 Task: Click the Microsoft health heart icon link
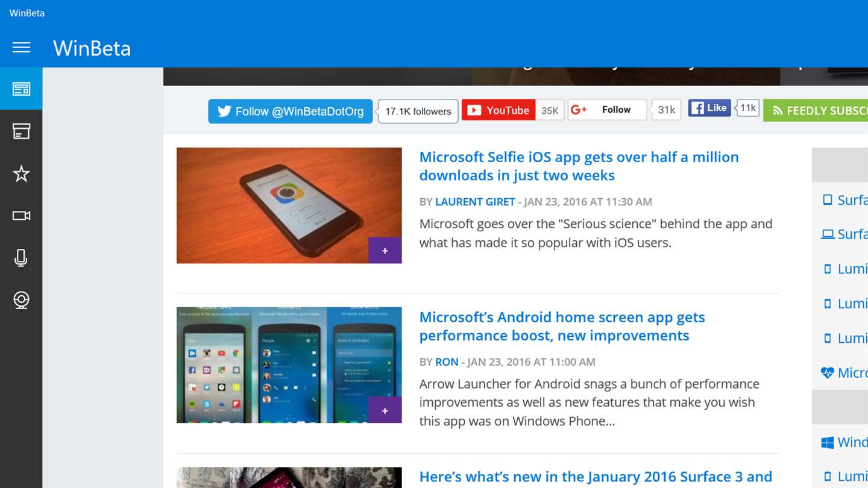pos(828,373)
